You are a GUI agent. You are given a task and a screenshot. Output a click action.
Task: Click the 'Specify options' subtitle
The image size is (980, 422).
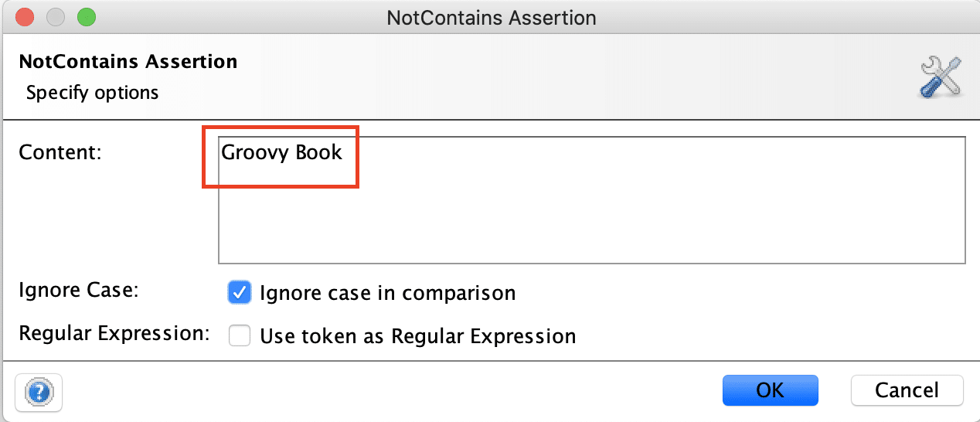(92, 93)
